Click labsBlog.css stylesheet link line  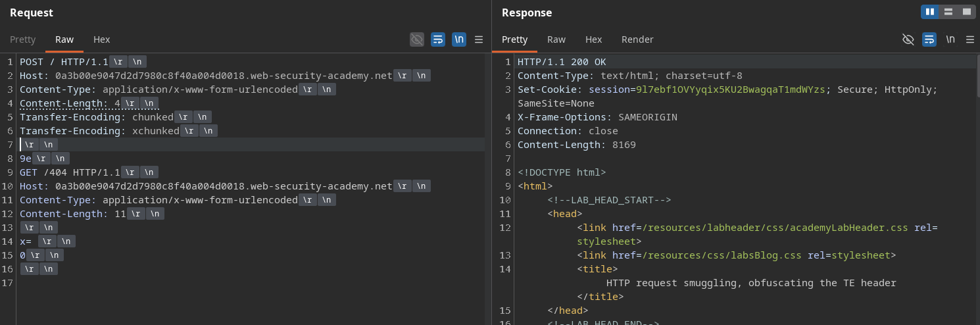(736, 255)
